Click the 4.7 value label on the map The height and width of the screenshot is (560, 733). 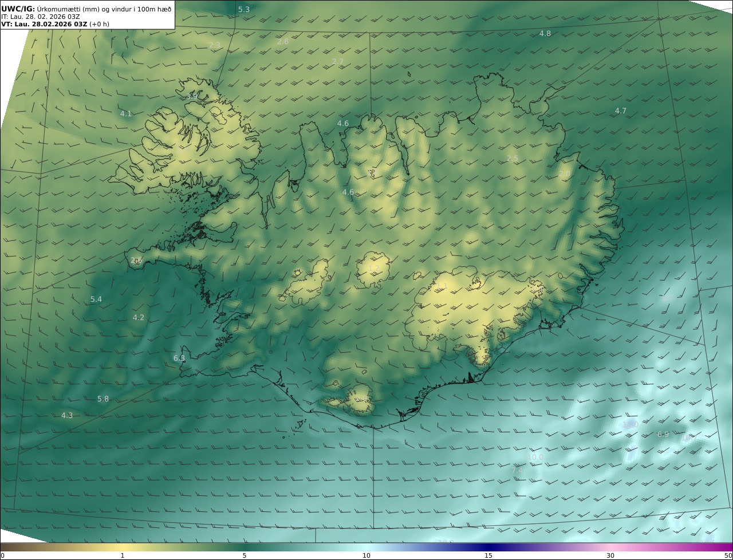[x=621, y=111]
